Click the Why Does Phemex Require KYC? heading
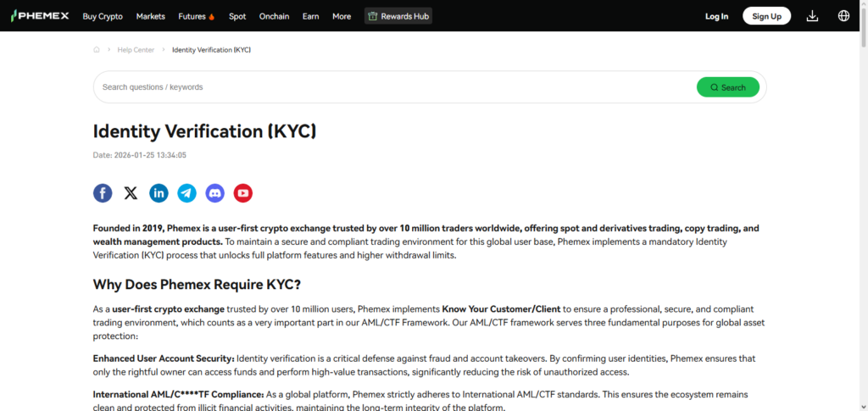 pyautogui.click(x=197, y=285)
